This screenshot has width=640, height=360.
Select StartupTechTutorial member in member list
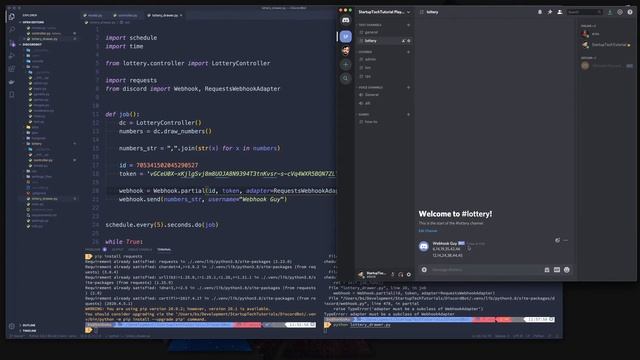click(607, 45)
